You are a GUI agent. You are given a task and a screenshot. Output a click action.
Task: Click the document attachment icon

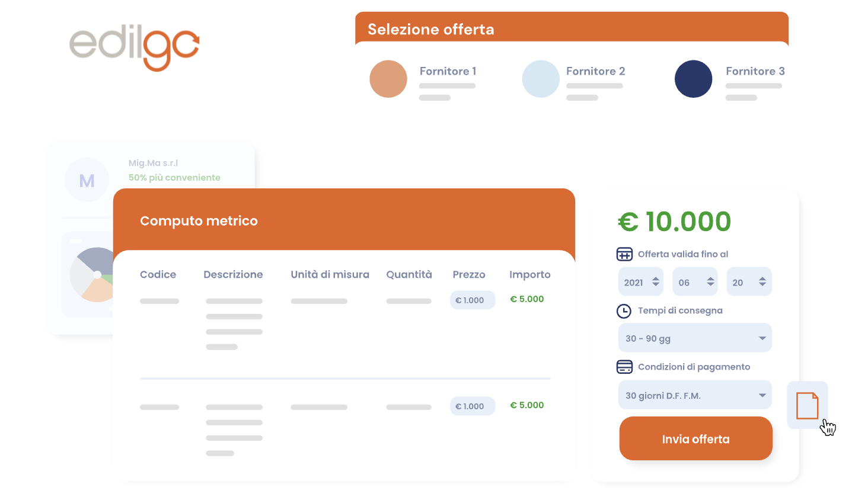pos(807,406)
